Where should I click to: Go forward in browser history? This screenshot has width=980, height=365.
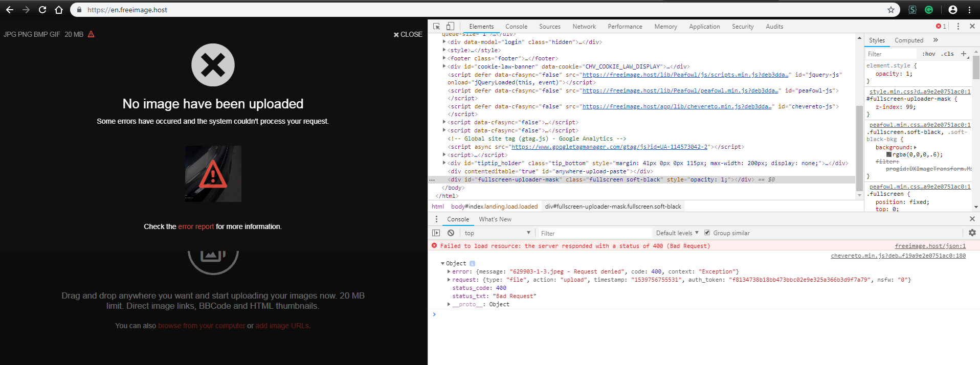26,10
